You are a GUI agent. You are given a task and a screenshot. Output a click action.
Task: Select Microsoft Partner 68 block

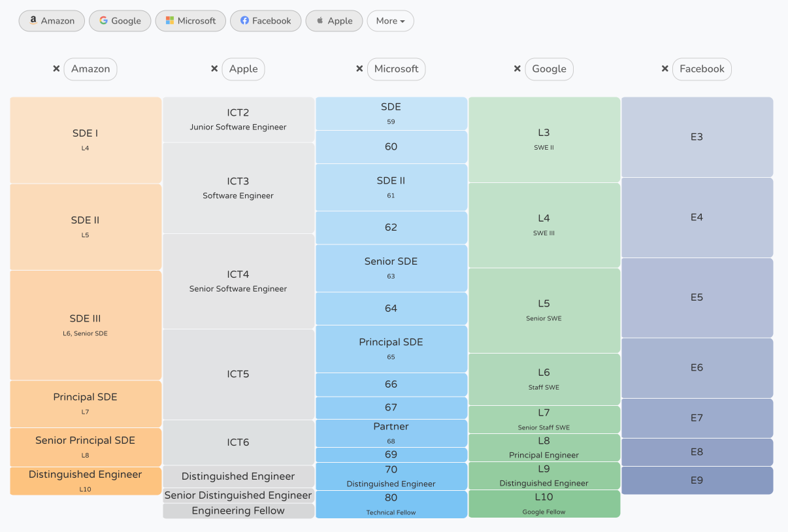(391, 433)
